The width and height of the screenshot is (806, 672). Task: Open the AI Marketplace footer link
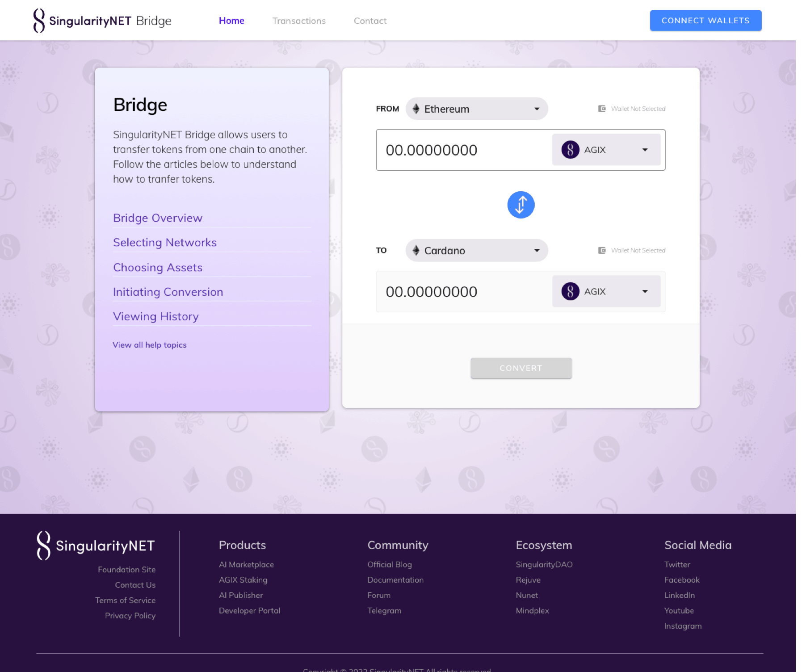[246, 565]
